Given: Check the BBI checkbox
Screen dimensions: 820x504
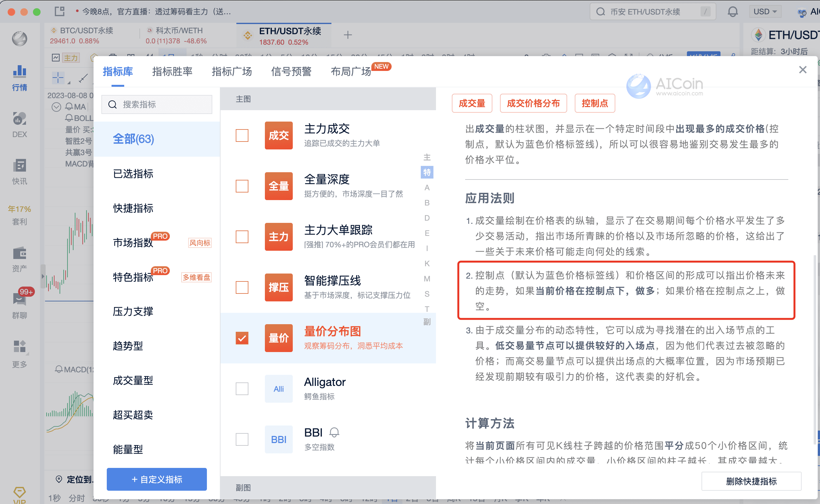Looking at the screenshot, I should tap(242, 439).
